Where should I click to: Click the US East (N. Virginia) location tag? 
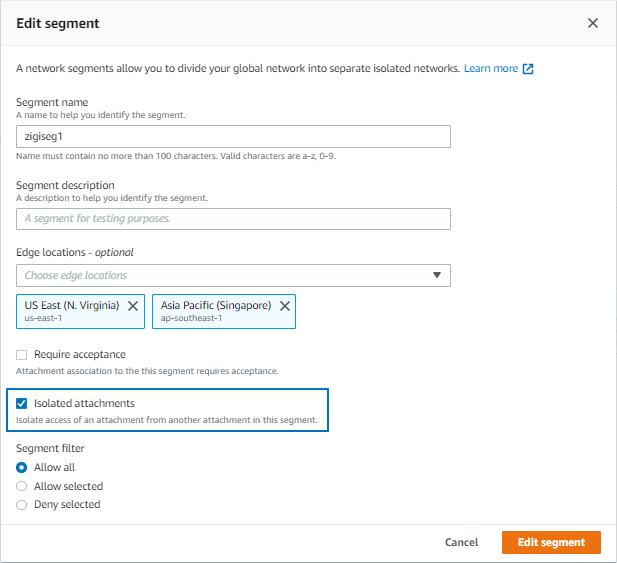point(80,311)
